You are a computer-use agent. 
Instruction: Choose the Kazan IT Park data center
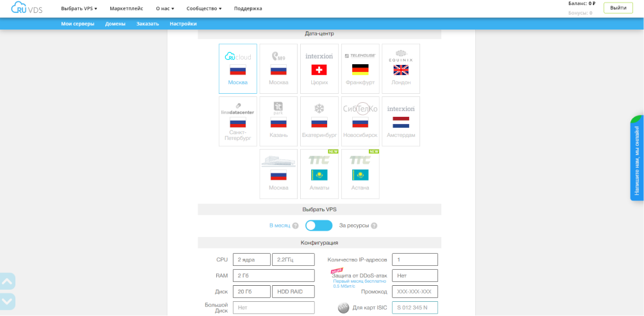[x=278, y=121]
